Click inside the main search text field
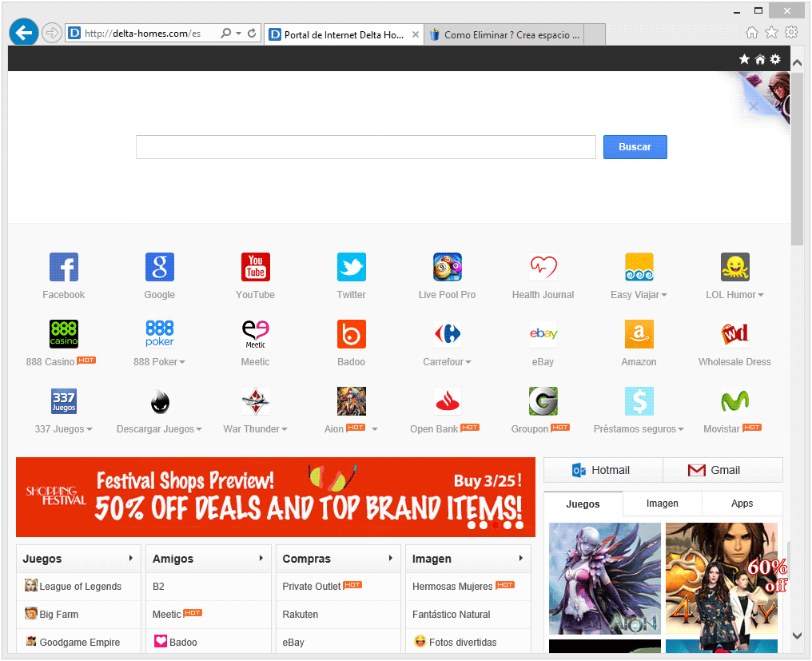Screen dimensions: 812x661 coord(365,147)
